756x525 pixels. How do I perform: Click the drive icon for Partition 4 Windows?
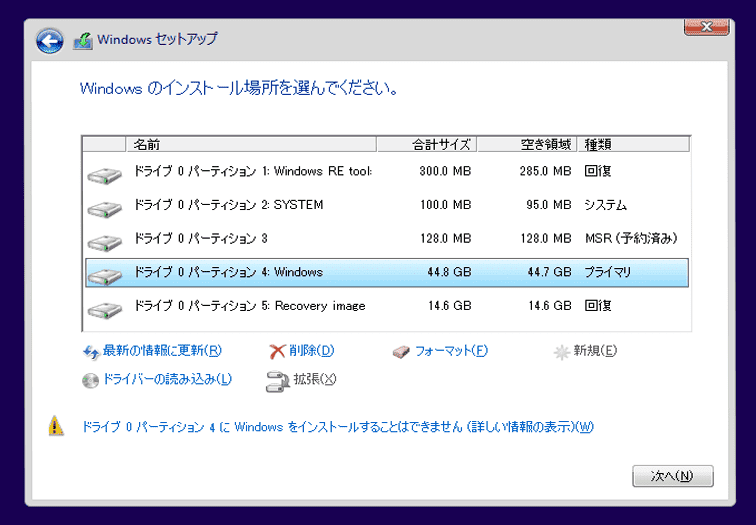[x=105, y=276]
